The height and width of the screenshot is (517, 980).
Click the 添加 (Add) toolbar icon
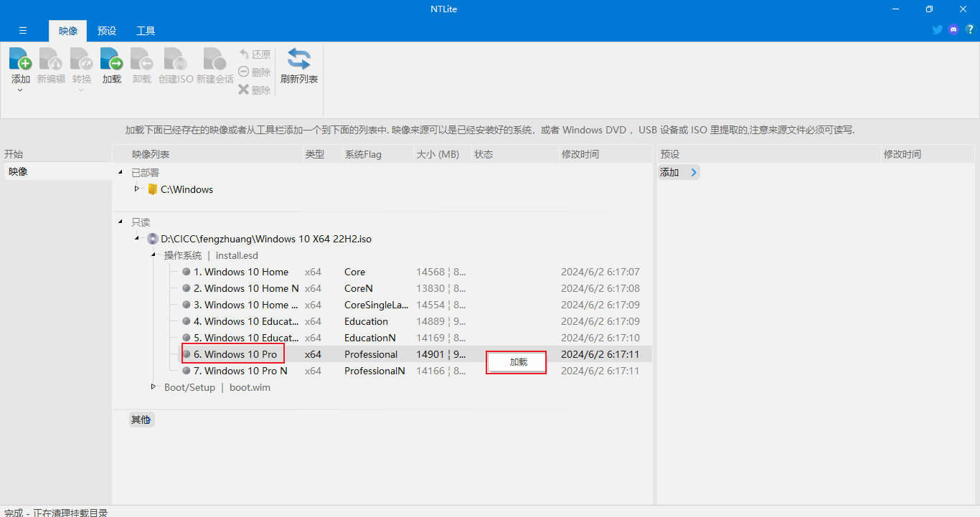click(20, 59)
